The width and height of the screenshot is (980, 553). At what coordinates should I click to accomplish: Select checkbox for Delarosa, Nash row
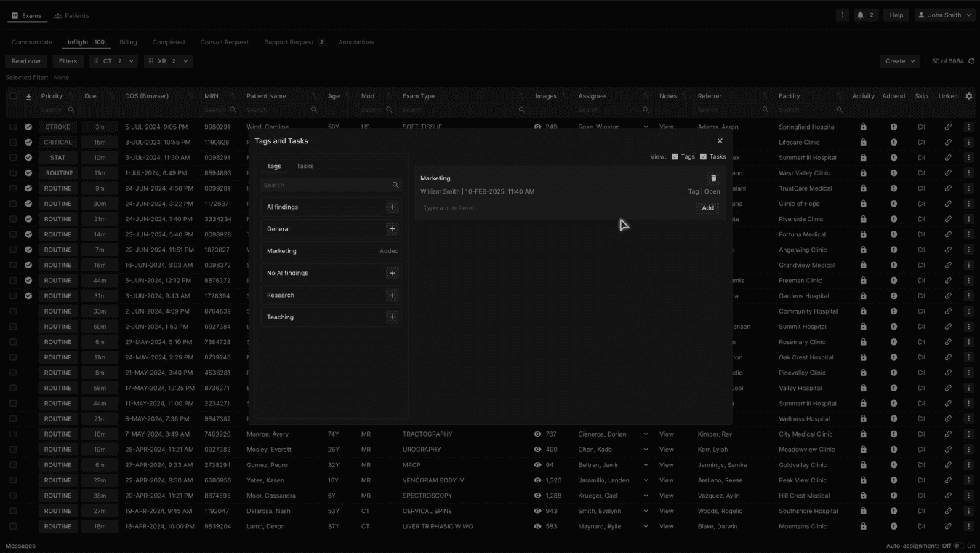tap(13, 511)
